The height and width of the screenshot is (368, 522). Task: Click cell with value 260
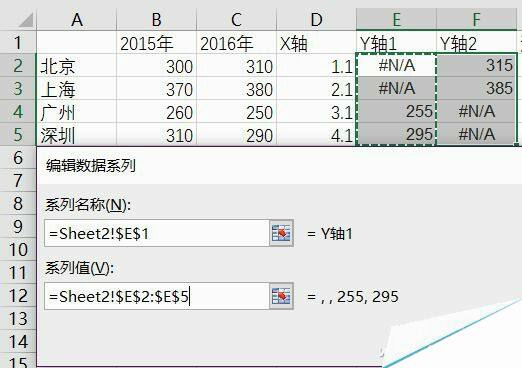click(x=157, y=112)
